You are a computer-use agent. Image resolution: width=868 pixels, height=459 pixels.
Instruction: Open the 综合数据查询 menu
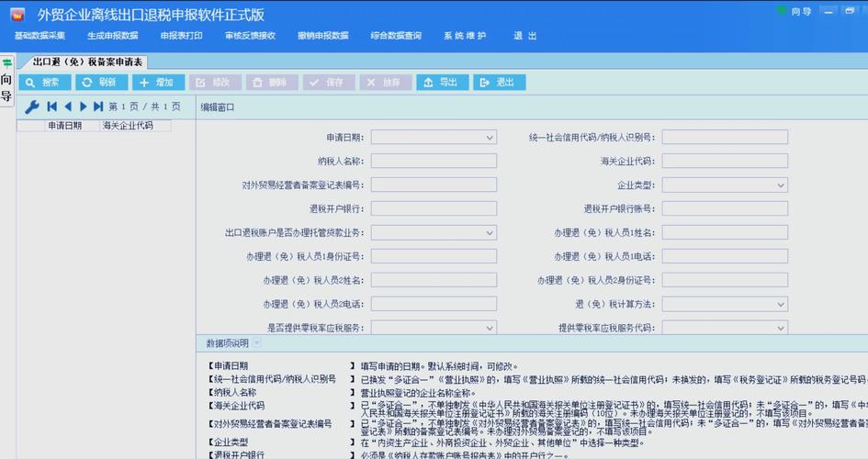[397, 36]
